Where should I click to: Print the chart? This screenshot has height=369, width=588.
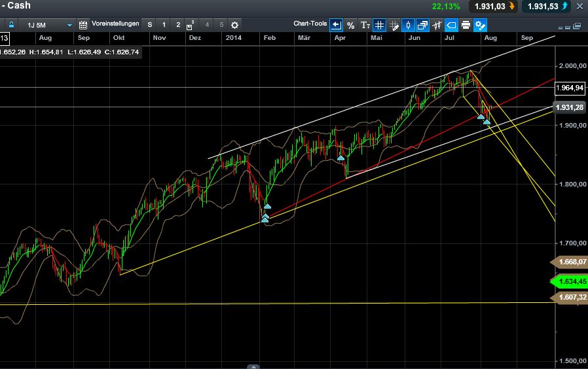(466, 25)
